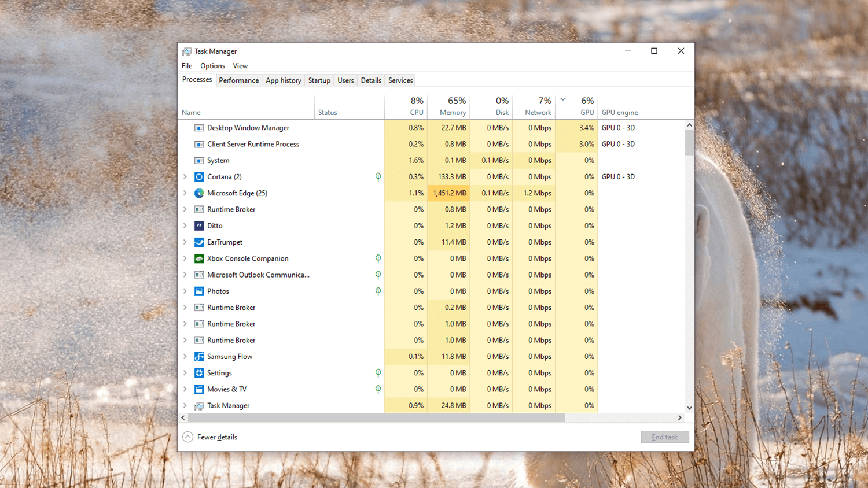Click the horizontal scrollbar thumb
The width and height of the screenshot is (868, 488).
[x=376, y=417]
